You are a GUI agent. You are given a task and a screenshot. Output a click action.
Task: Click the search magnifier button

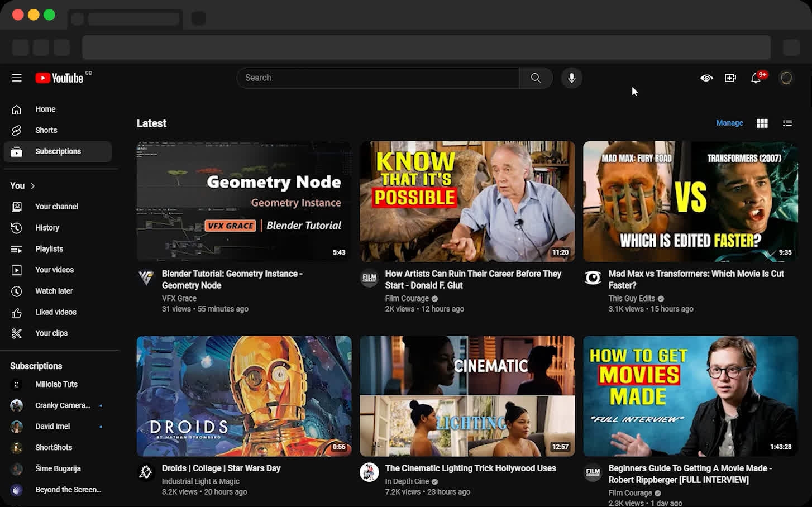coord(536,78)
